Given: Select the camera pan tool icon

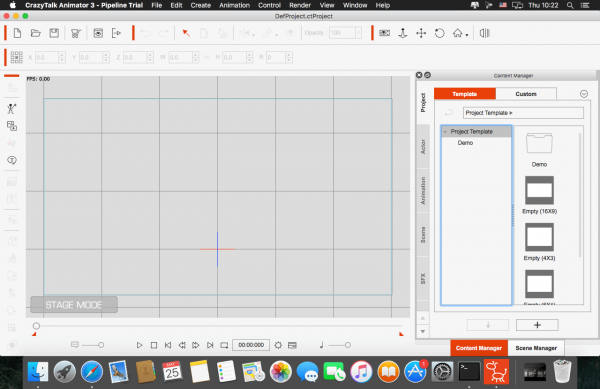Looking at the screenshot, I should tap(421, 33).
